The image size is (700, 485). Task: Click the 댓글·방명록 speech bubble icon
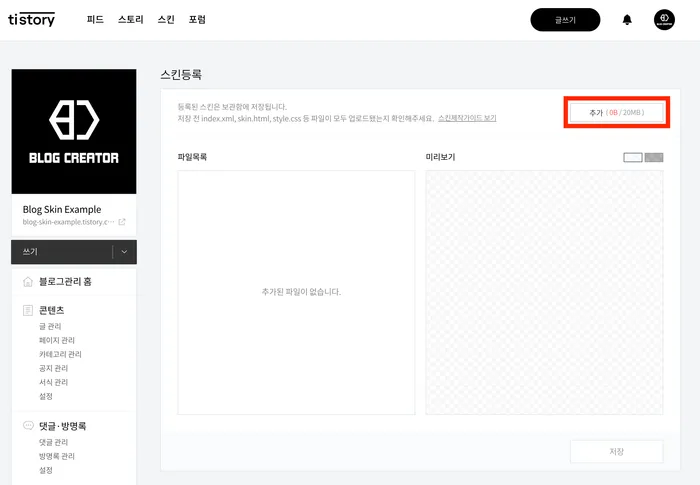pyautogui.click(x=28, y=425)
